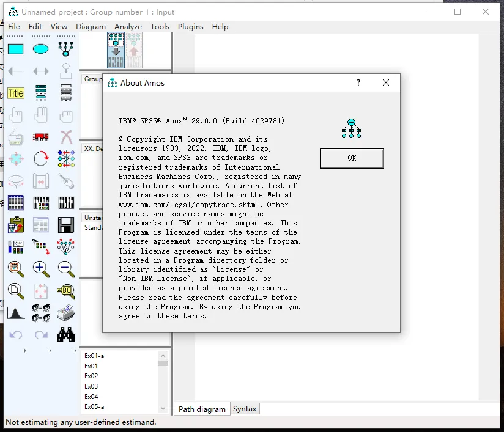Image resolution: width=504 pixels, height=432 pixels.
Task: Open the analysis properties tool
Action: point(41,203)
